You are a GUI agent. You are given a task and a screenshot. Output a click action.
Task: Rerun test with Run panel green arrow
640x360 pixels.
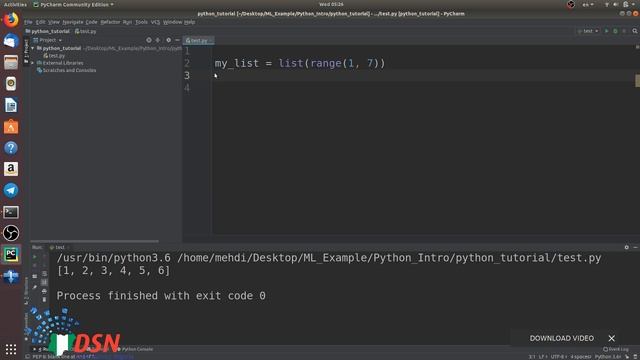35,257
